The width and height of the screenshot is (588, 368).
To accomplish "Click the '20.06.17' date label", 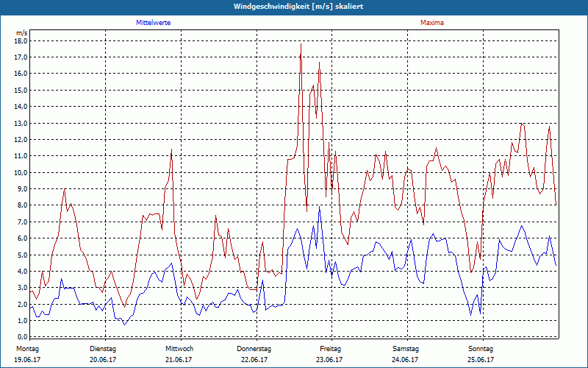I will (103, 360).
